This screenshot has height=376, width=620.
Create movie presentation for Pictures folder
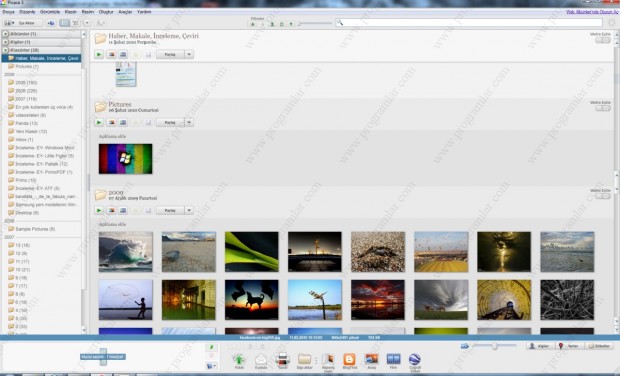(x=123, y=123)
